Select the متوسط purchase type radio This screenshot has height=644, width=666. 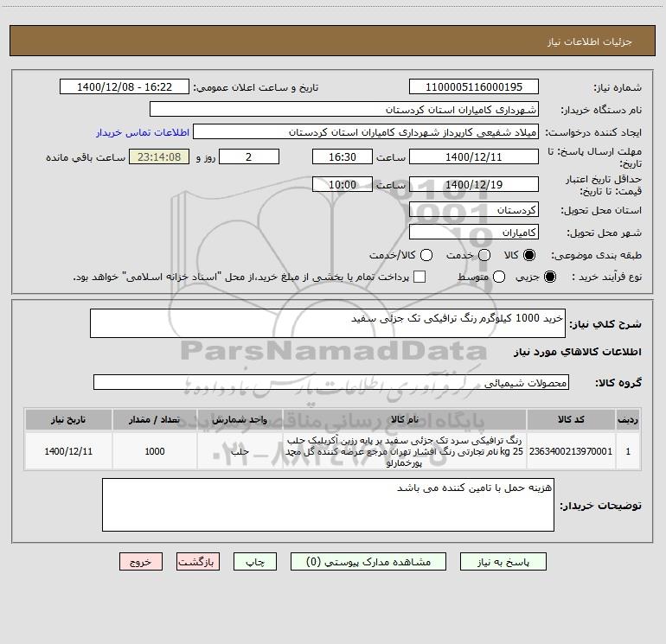[x=499, y=277]
